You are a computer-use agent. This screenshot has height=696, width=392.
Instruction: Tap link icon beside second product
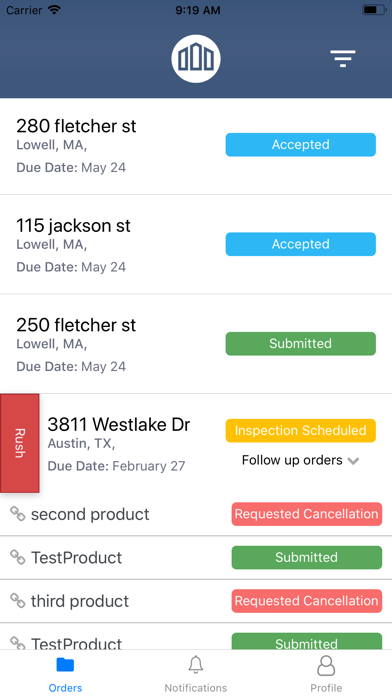[x=18, y=514]
